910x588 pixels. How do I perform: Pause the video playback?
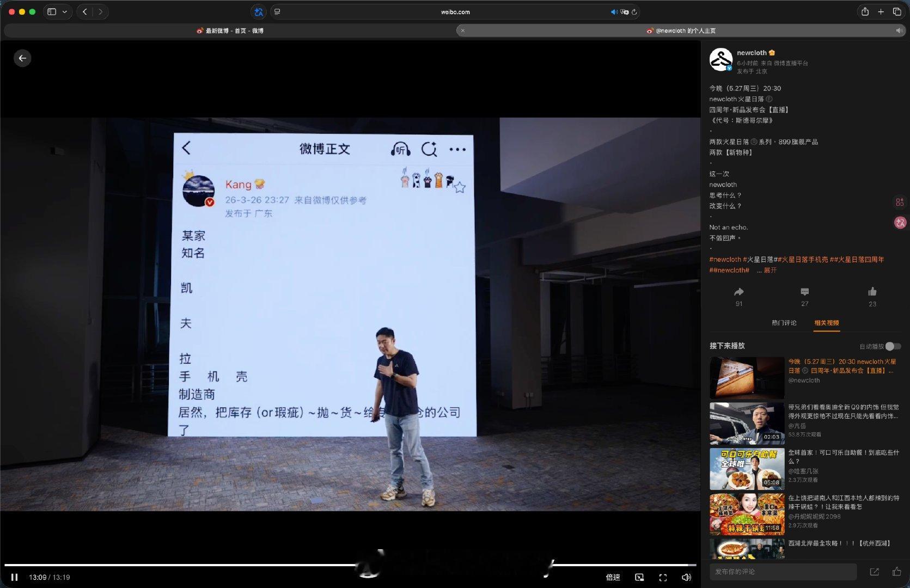(15, 577)
